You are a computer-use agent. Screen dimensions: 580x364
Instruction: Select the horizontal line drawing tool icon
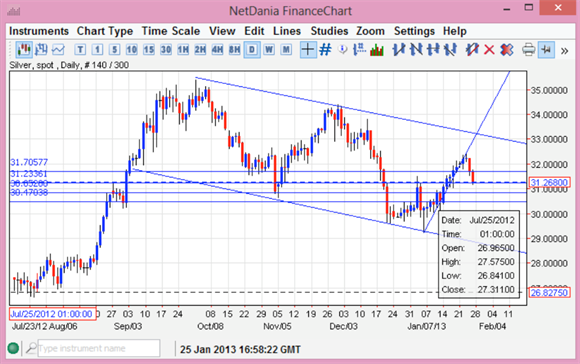[433, 50]
